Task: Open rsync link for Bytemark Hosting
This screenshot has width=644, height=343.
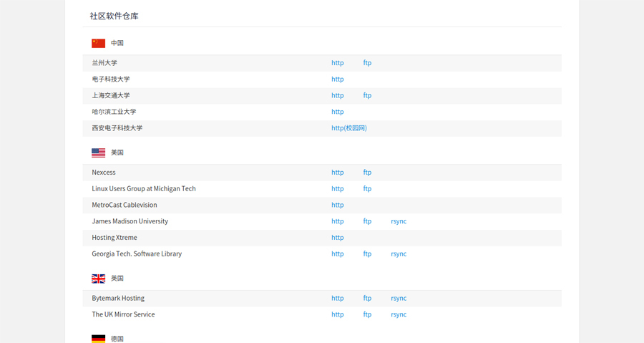Action: (x=399, y=298)
